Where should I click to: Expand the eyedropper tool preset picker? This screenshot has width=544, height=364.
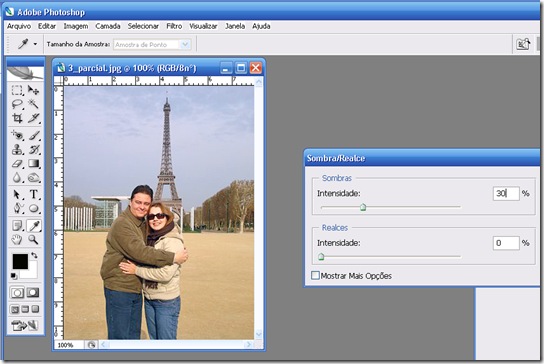click(35, 44)
